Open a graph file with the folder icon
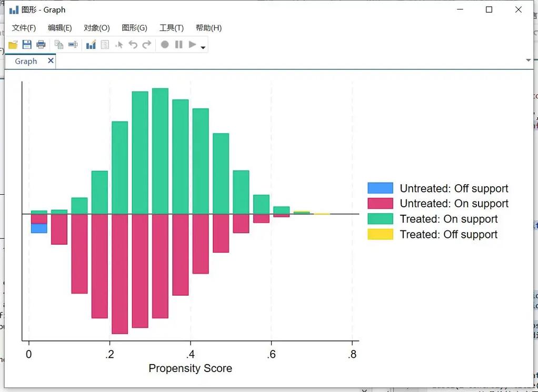 (x=13, y=45)
